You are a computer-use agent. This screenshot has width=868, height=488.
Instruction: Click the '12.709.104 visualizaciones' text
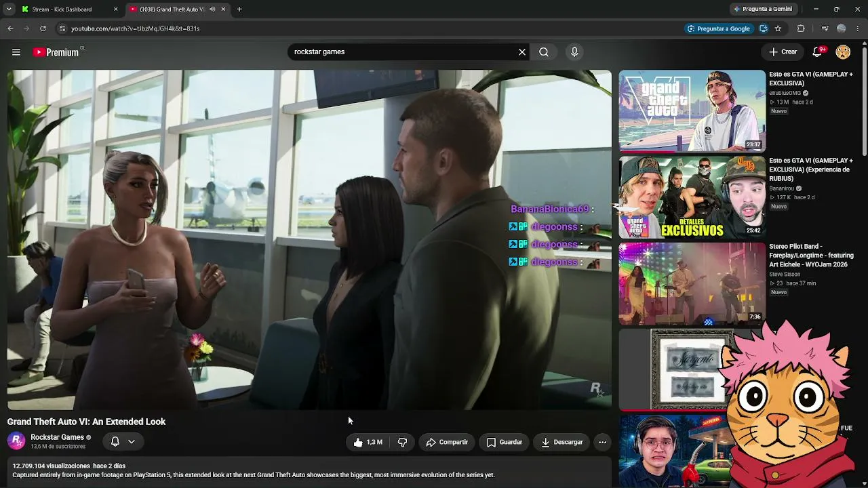[51, 466]
